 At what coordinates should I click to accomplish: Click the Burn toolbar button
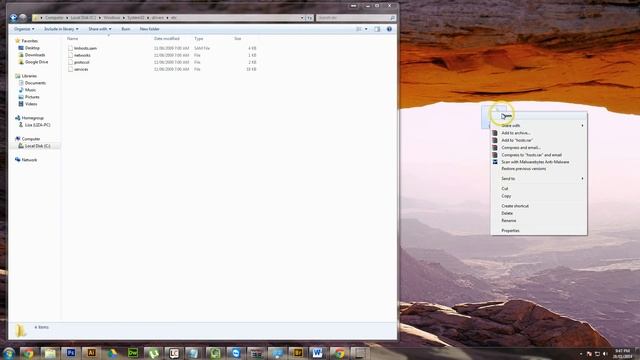tap(126, 29)
